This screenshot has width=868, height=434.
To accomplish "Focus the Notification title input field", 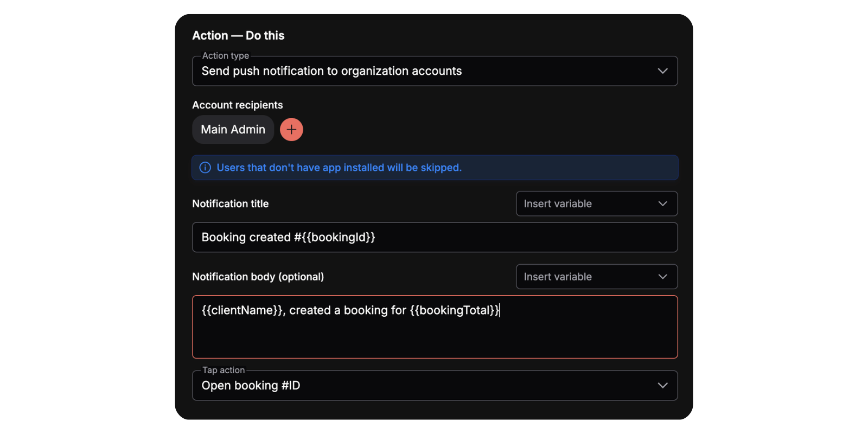I will click(435, 237).
